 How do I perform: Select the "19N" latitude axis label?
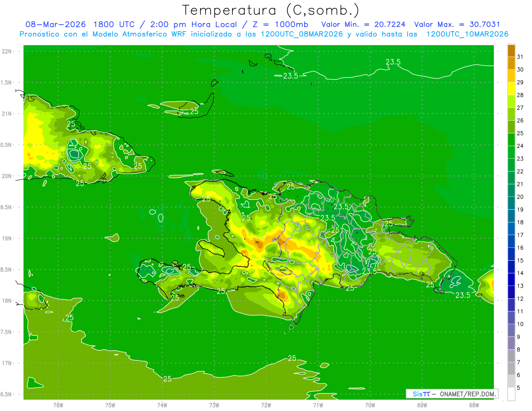coord(7,239)
